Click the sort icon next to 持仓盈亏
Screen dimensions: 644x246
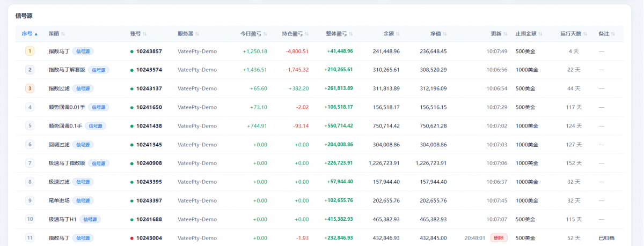307,34
